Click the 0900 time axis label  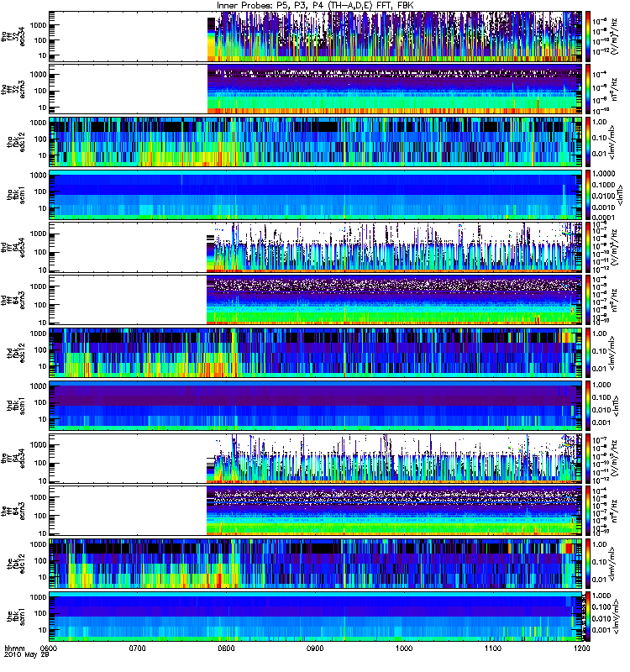315,648
